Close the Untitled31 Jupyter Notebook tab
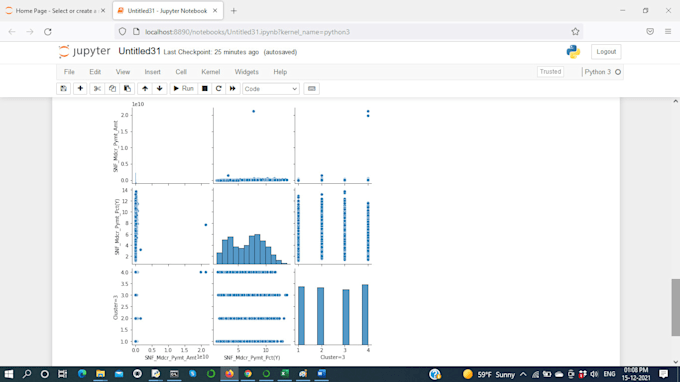 tap(215, 11)
